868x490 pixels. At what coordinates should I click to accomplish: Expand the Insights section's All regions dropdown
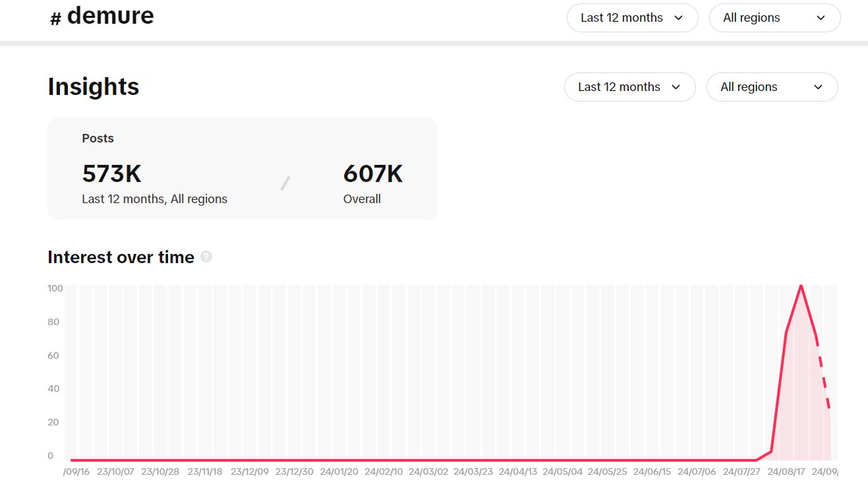coord(772,87)
